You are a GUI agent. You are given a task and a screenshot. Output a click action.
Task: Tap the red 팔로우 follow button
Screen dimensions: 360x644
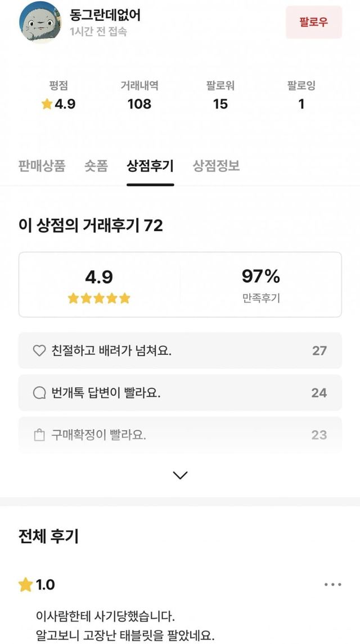(x=313, y=22)
